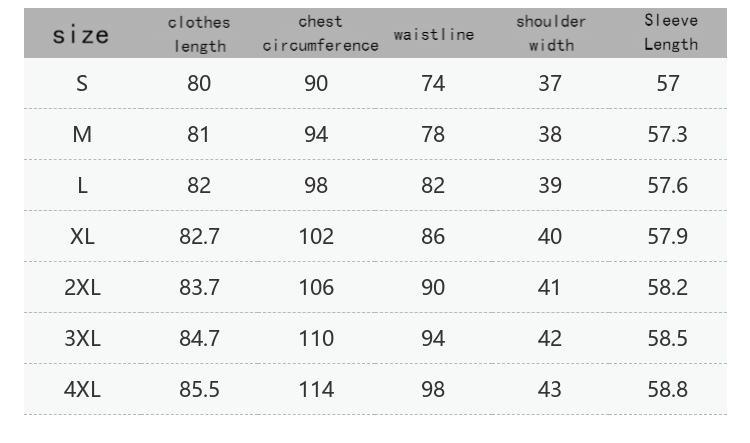The image size is (750, 443).
Task: Select the 58.8 sleeve length cell
Action: pos(668,389)
